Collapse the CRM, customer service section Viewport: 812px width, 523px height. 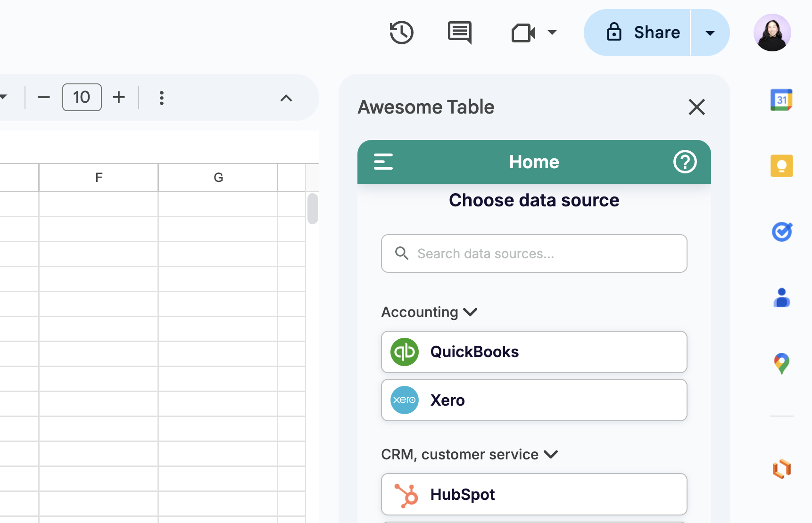coord(550,454)
